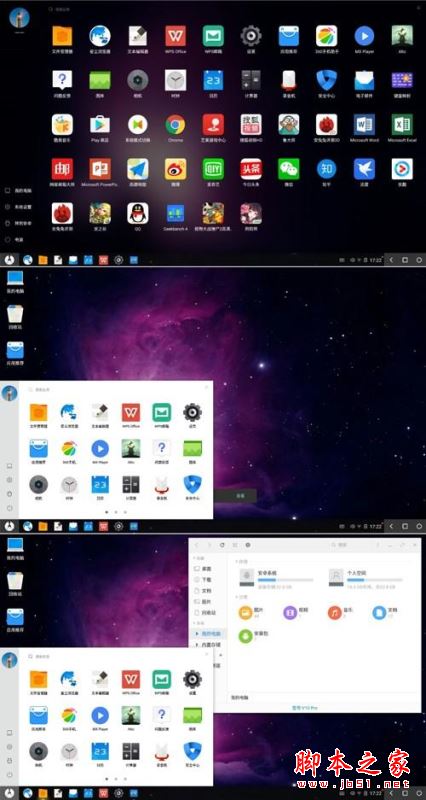Viewport: 426px width, 800px height.
Task: Open the purple Videos category in the file manager
Action: [x=290, y=612]
